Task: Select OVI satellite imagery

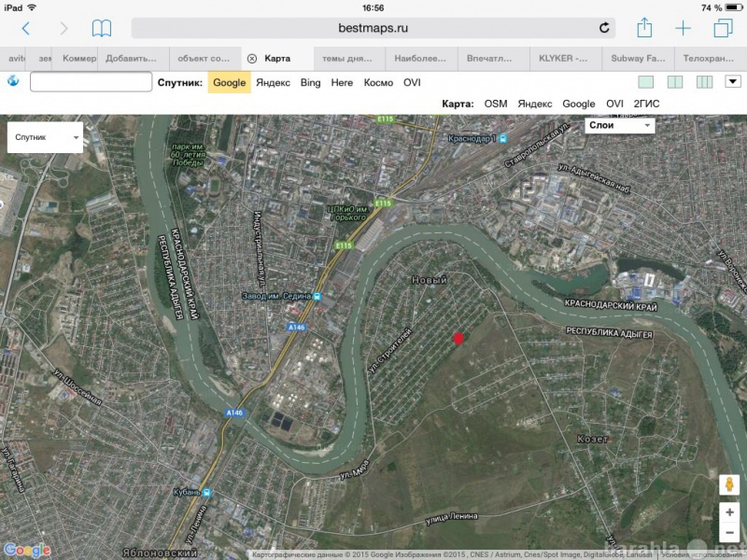Action: click(x=412, y=83)
